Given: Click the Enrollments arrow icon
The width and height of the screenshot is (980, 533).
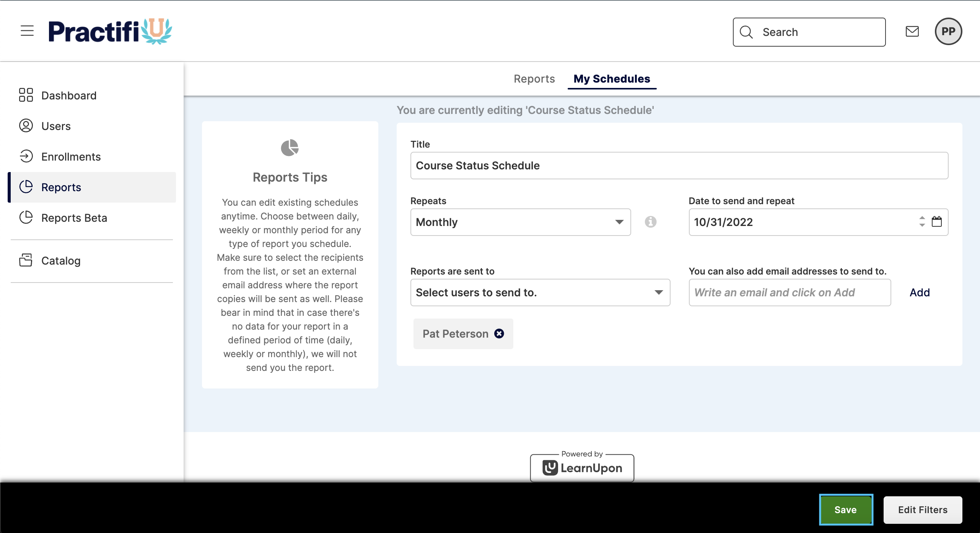Looking at the screenshot, I should pos(26,156).
